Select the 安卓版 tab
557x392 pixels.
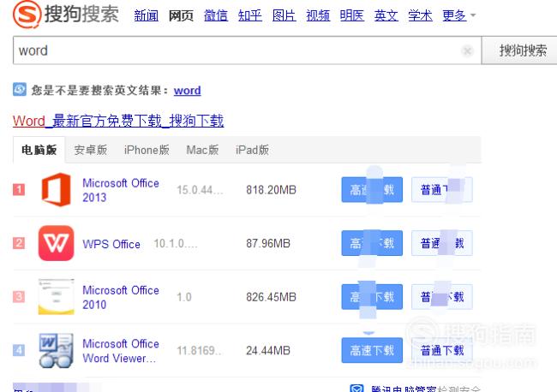91,150
